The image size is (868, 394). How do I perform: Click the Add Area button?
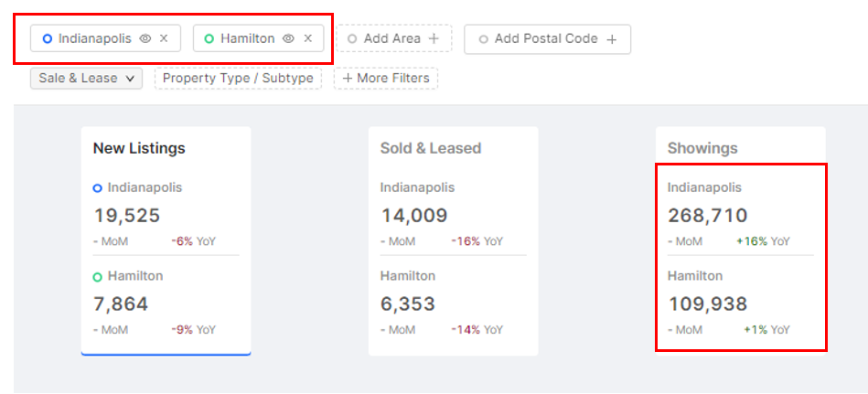(394, 38)
